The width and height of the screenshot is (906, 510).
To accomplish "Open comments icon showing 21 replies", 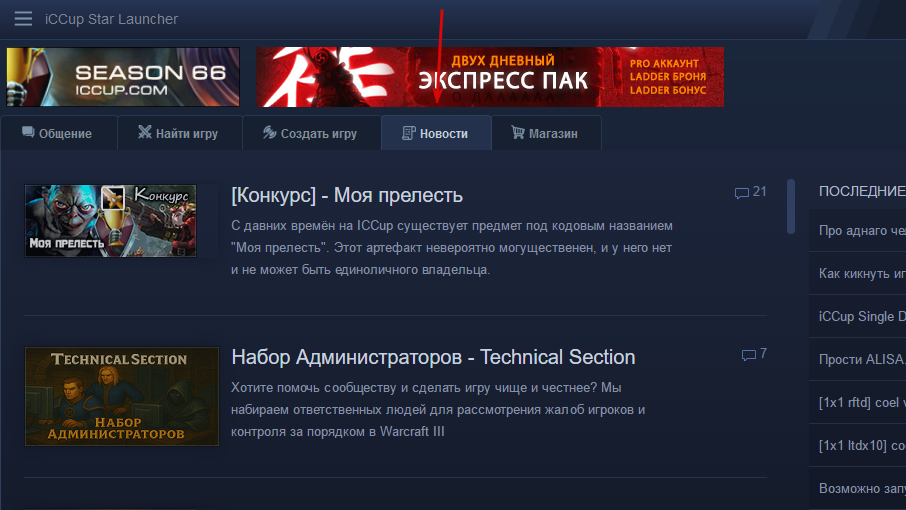I will click(741, 193).
